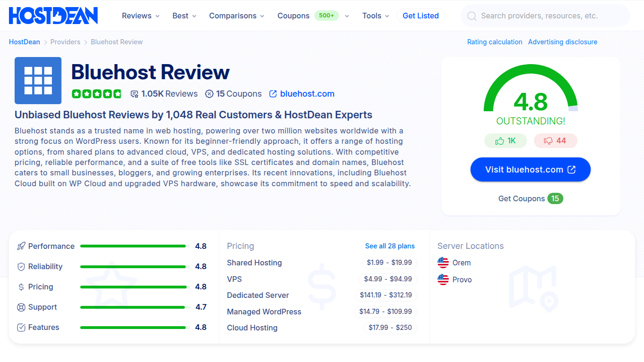Click the VPS price range $4.99 - $94.99
The width and height of the screenshot is (644, 362).
click(388, 279)
